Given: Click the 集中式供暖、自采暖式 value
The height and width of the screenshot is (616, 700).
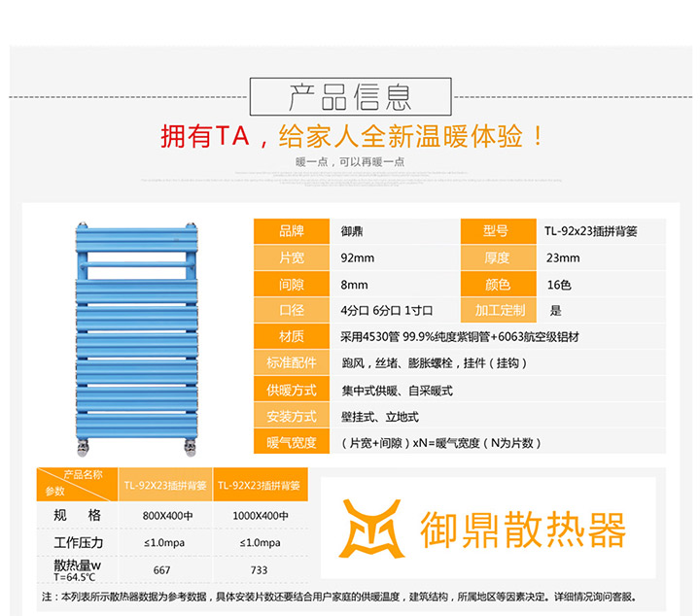Looking at the screenshot, I should click(x=397, y=391).
